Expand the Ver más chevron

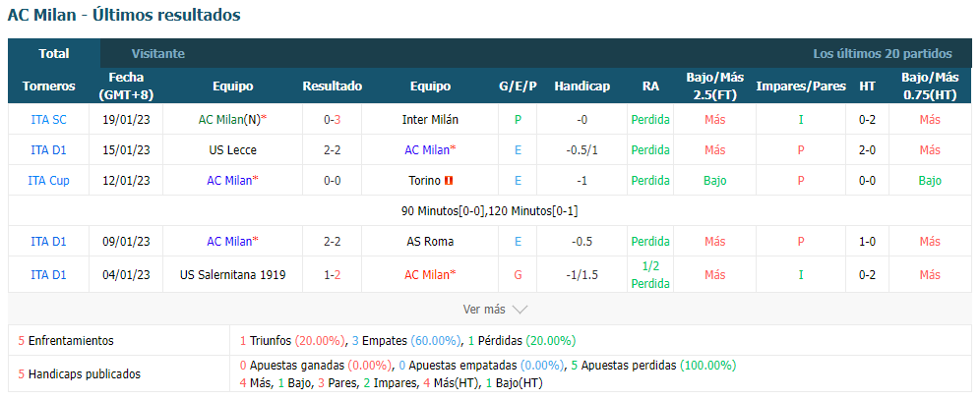[520, 310]
